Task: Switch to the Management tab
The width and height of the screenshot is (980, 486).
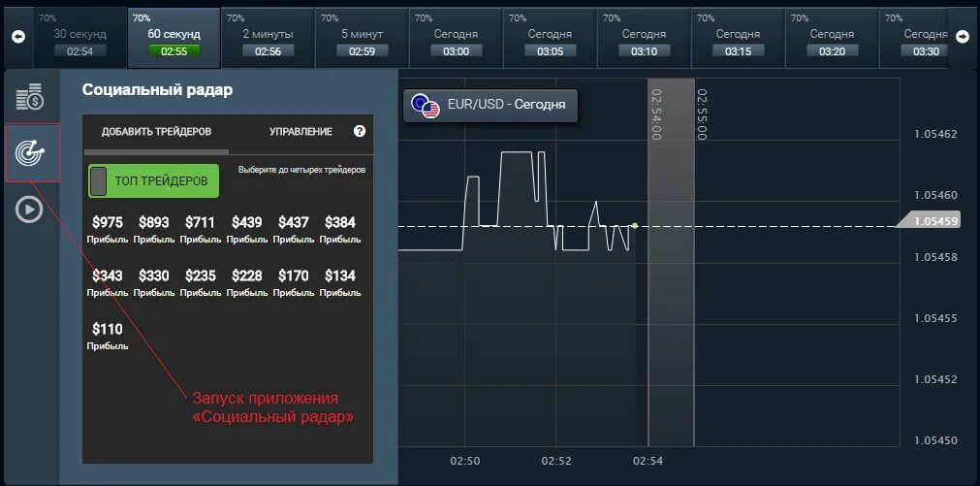Action: 300,132
